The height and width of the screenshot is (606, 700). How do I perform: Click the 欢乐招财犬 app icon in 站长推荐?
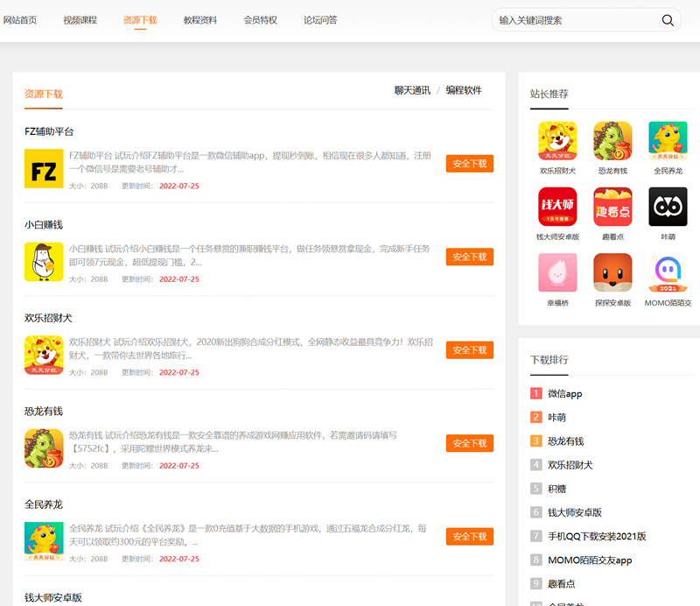556,140
